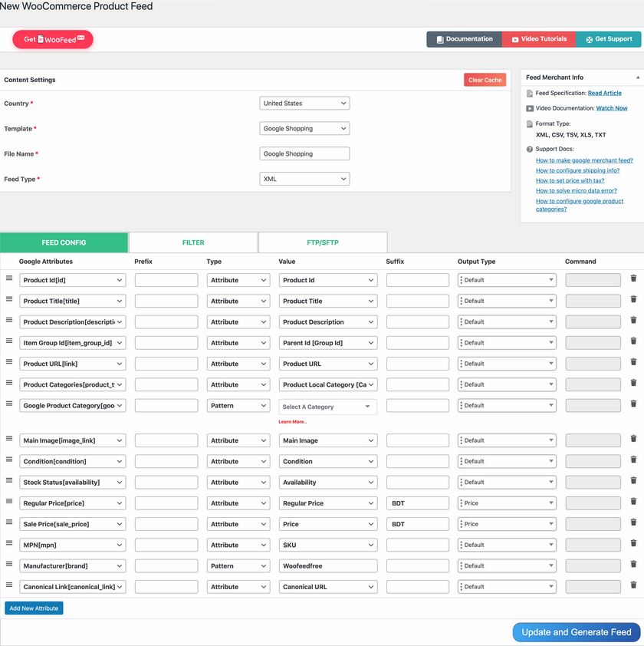Click Update and Generate Feed
The height and width of the screenshot is (646, 644).
click(x=577, y=632)
